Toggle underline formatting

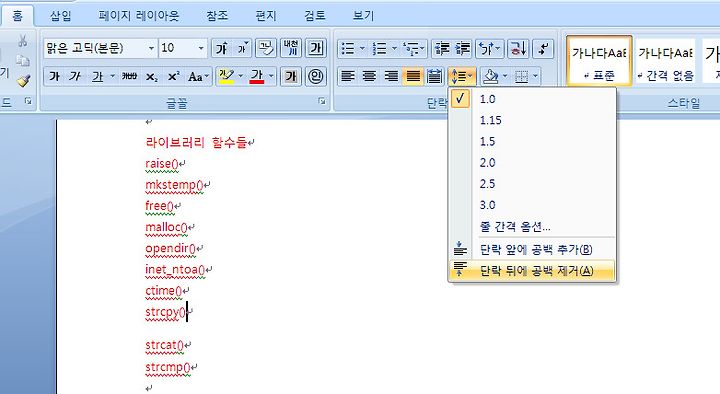point(97,76)
